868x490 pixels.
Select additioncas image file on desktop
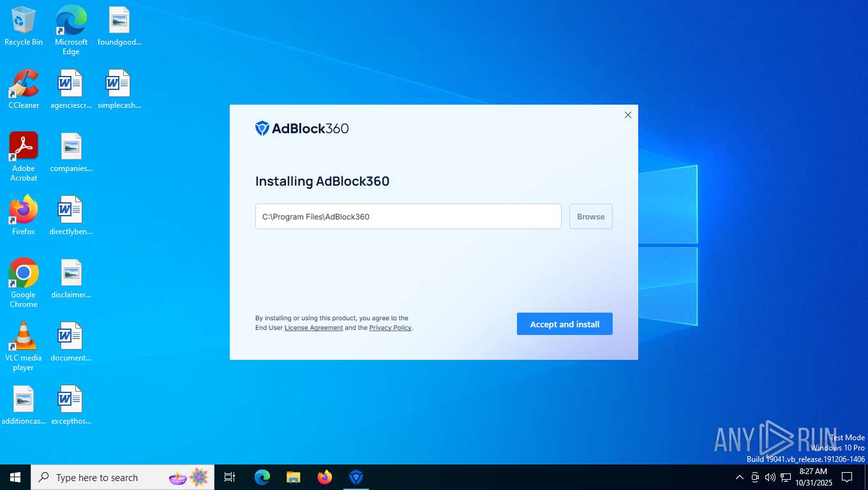tap(24, 405)
